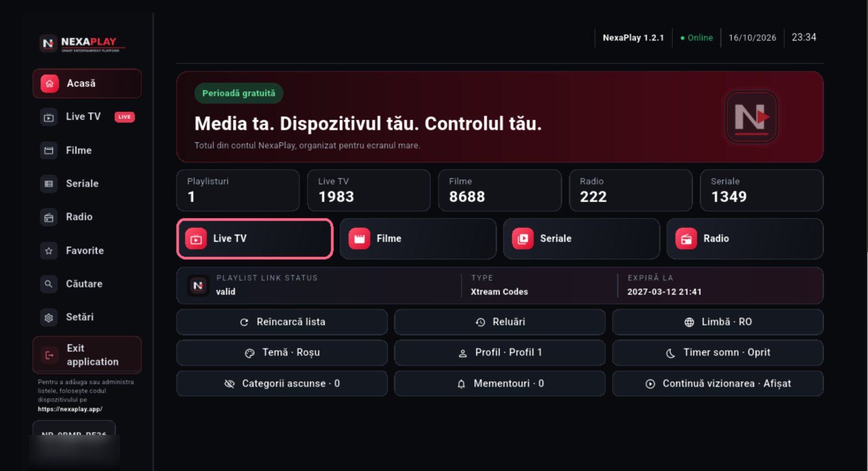Click the NexaPlay logo in the sidebar
This screenshot has width=868, height=471.
click(x=81, y=43)
